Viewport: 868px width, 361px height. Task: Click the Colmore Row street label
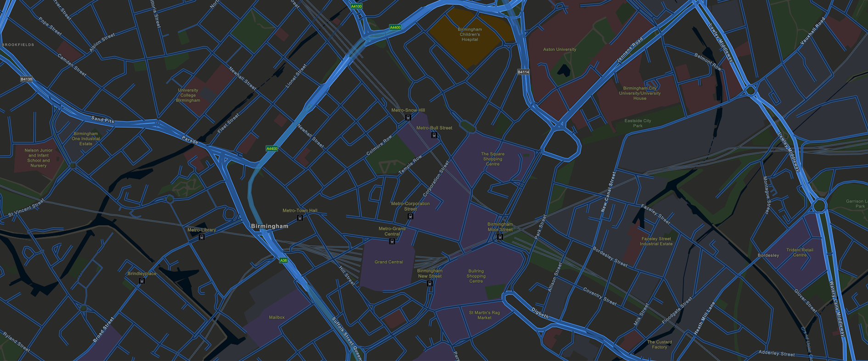point(379,145)
